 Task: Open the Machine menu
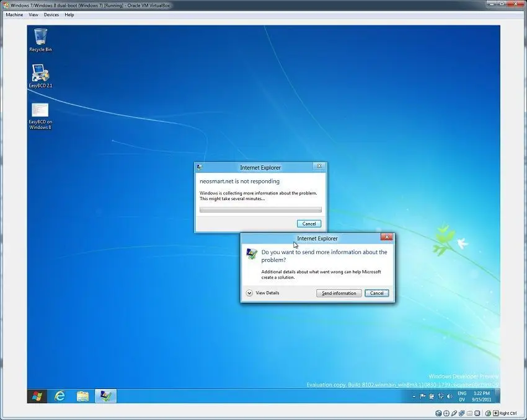click(14, 15)
